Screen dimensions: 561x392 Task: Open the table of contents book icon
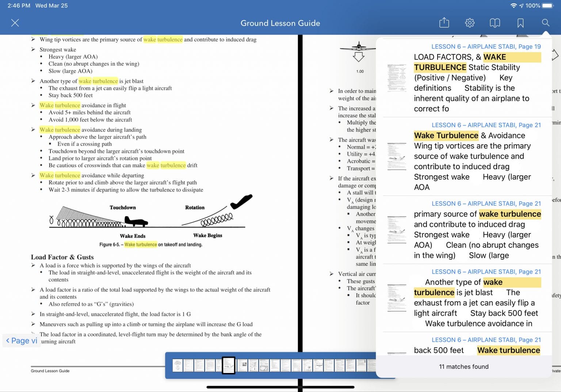pyautogui.click(x=495, y=23)
